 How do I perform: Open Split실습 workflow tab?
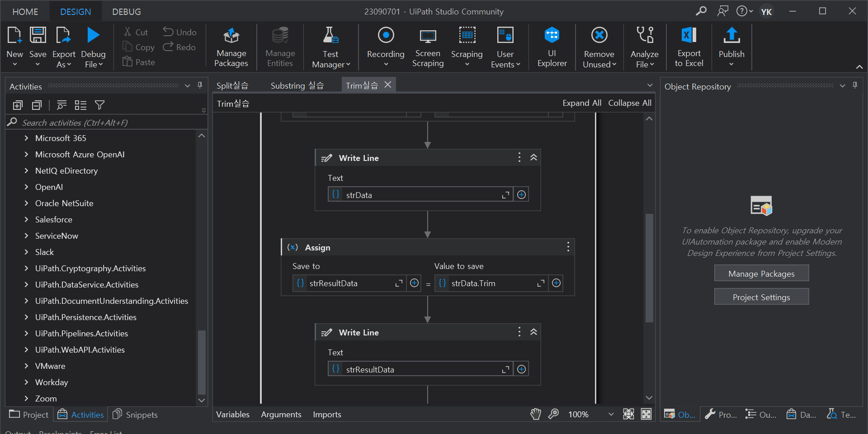pos(232,85)
